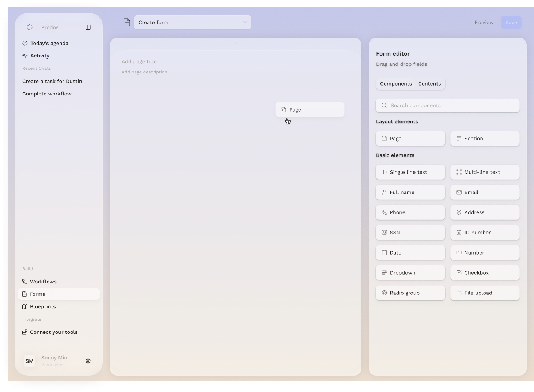The width and height of the screenshot is (534, 392).
Task: Click the Multi-line text icon
Action: [x=459, y=172]
